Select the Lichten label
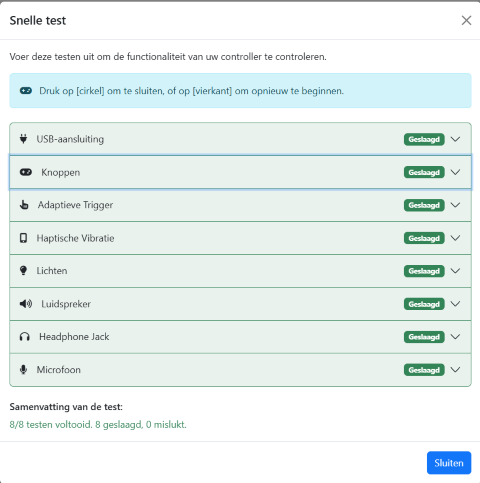 point(52,271)
